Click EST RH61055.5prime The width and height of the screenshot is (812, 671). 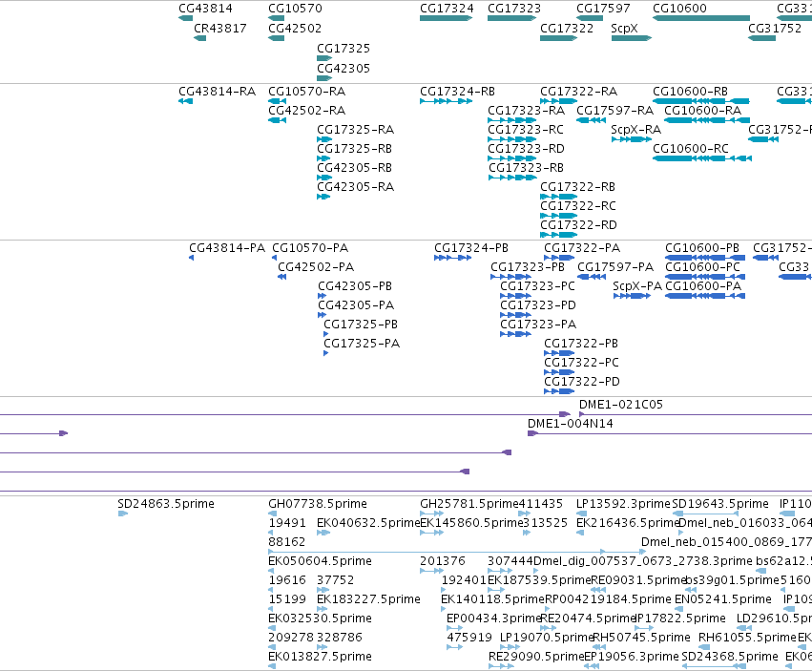pos(747,638)
